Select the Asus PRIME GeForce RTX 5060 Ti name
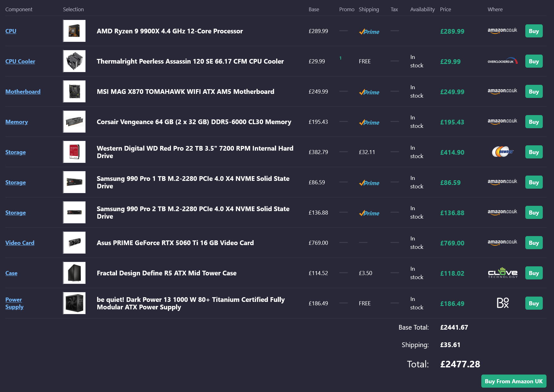Image resolution: width=554 pixels, height=392 pixels. click(175, 243)
